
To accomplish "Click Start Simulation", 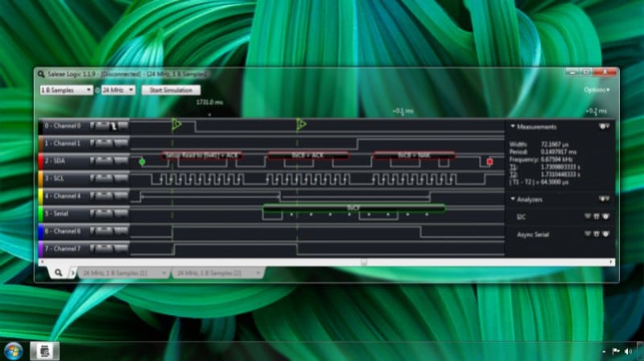I will pyautogui.click(x=171, y=90).
